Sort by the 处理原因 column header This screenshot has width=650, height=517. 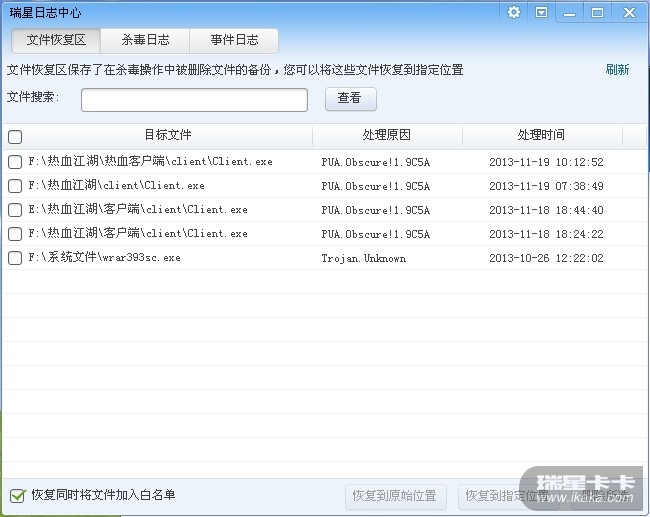click(x=386, y=135)
